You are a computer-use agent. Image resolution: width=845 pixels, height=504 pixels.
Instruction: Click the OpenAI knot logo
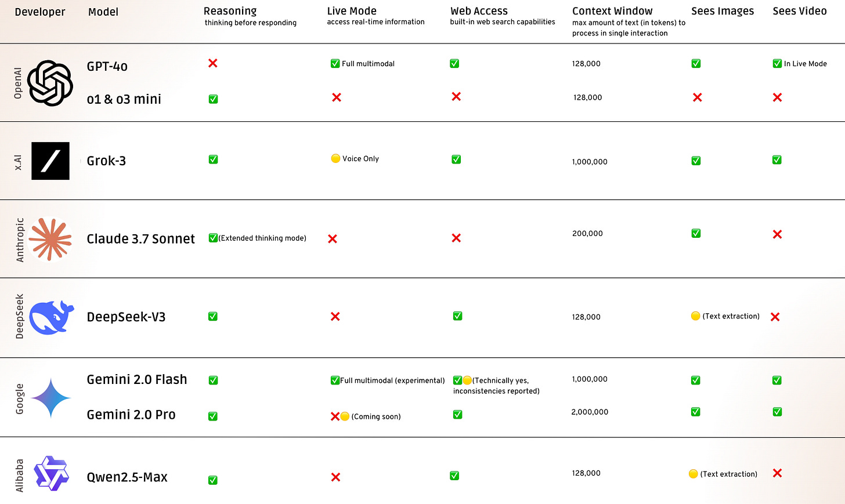point(50,83)
